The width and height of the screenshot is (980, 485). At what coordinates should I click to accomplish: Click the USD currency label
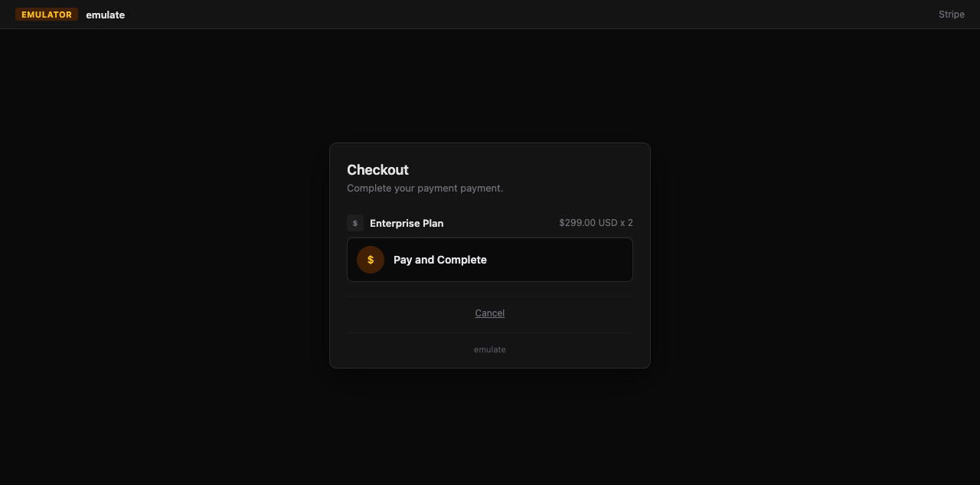coord(608,223)
